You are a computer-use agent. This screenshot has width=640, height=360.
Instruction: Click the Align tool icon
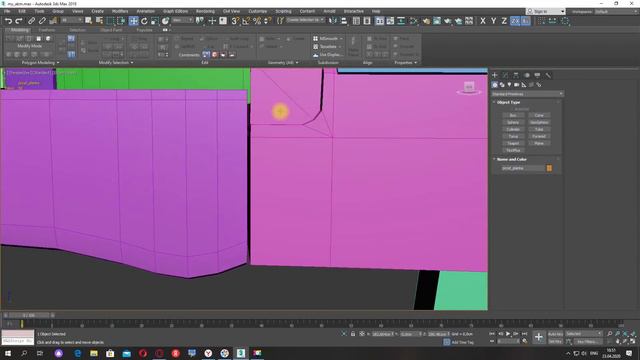344,21
